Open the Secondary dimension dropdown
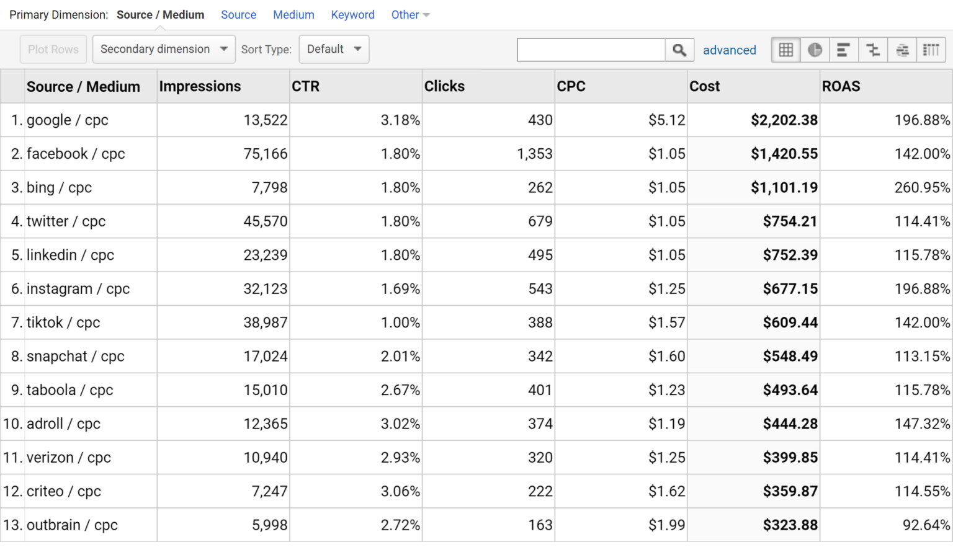 (x=164, y=50)
